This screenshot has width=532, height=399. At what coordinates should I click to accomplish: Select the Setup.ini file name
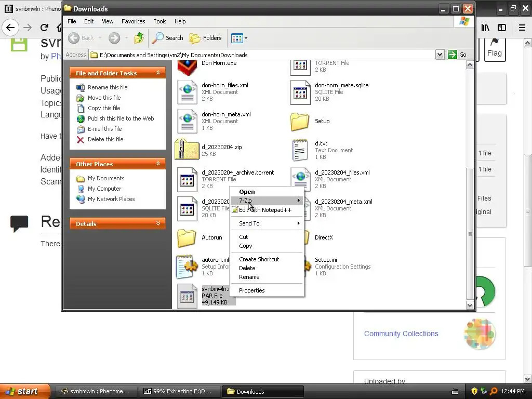tap(326, 260)
